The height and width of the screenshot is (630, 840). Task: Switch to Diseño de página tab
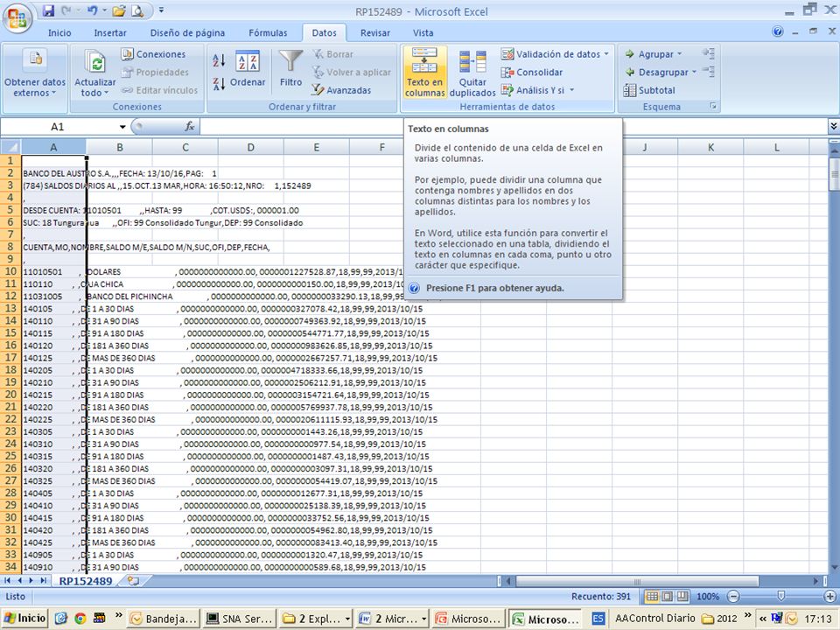(x=187, y=32)
